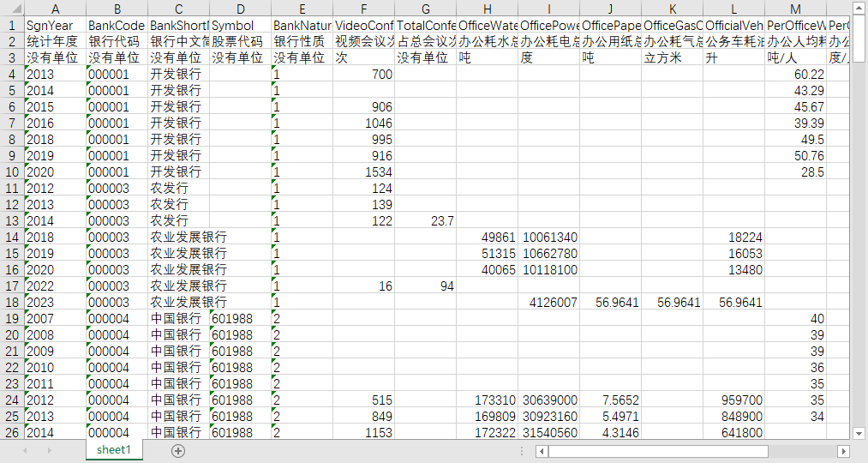Image resolution: width=868 pixels, height=463 pixels.
Task: Click horizontal scrollbar left arrow
Action: pyautogui.click(x=542, y=451)
